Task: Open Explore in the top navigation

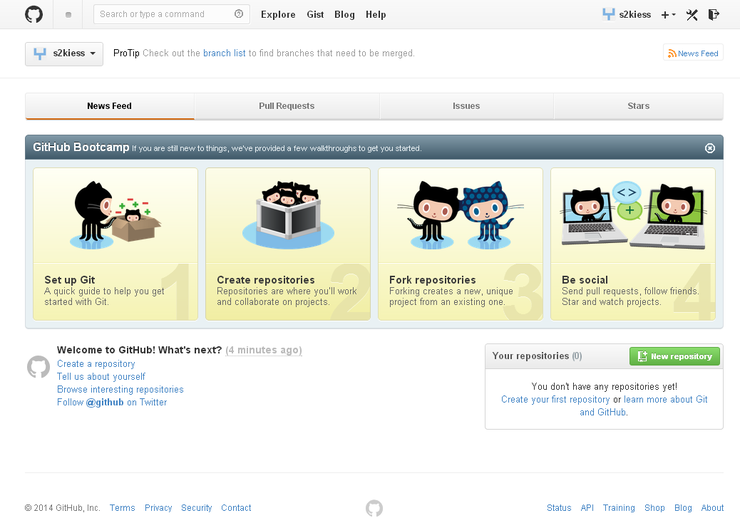Action: coord(278,15)
